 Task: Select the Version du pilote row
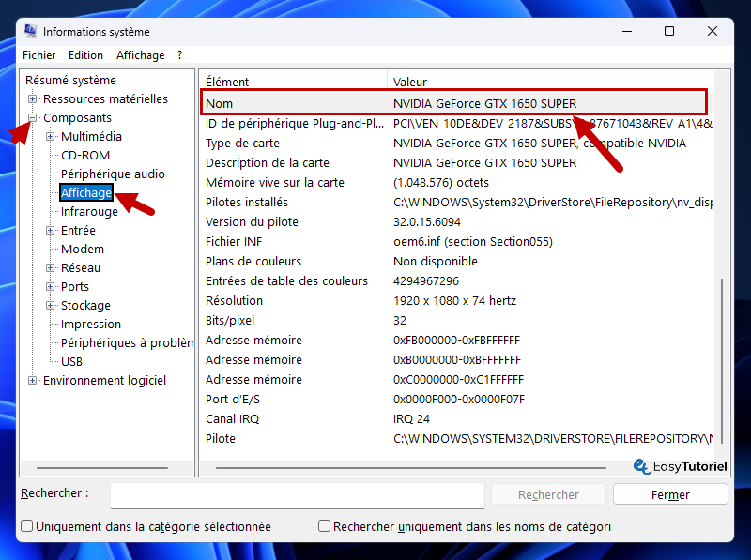coord(456,222)
